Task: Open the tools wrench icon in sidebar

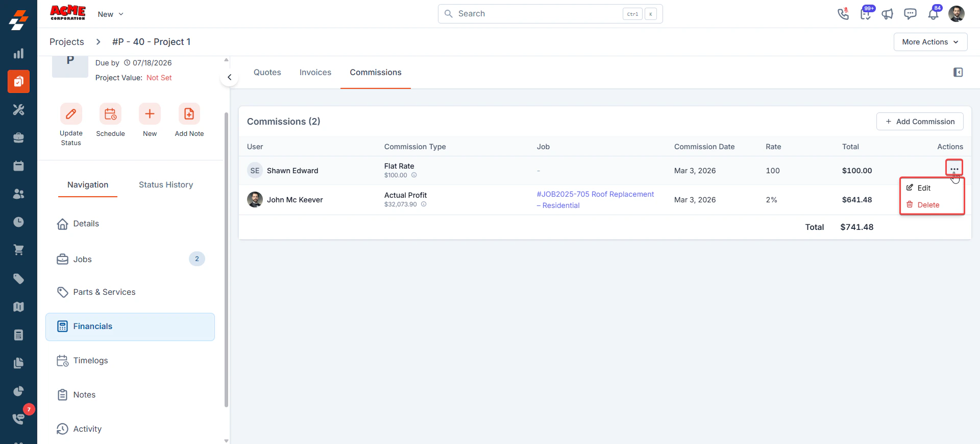Action: [18, 110]
